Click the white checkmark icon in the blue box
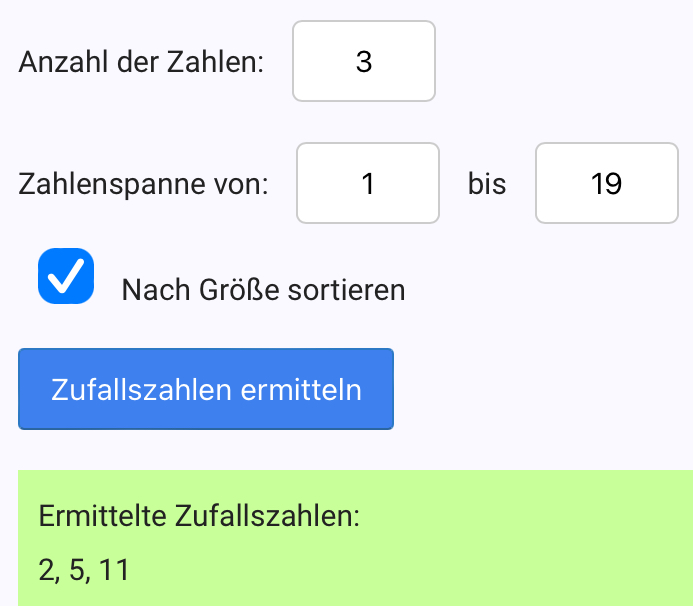 66,277
